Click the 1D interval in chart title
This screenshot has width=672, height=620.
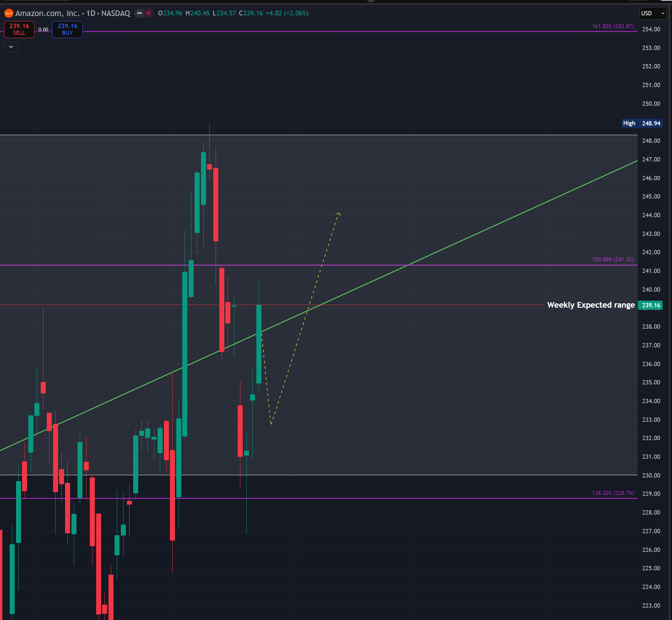[90, 13]
